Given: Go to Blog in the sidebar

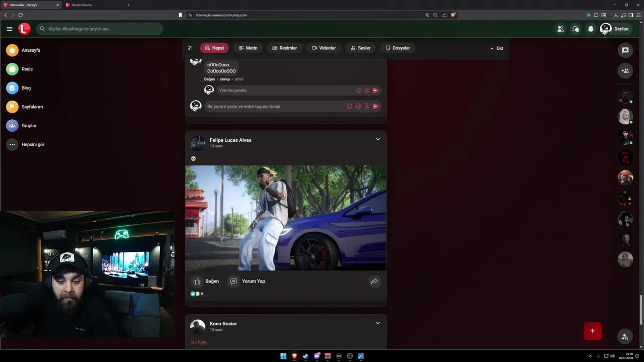Looking at the screenshot, I should 19,88.
